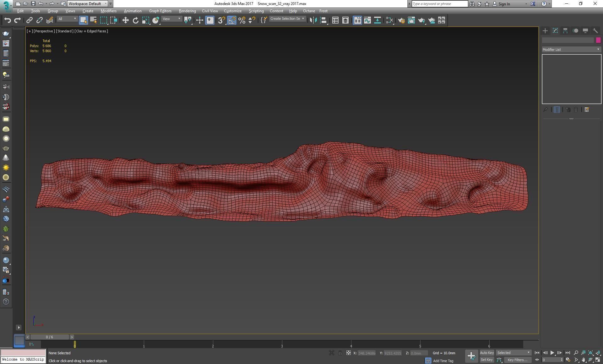Click the pink object color swatch
The width and height of the screenshot is (603, 364).
pos(598,40)
